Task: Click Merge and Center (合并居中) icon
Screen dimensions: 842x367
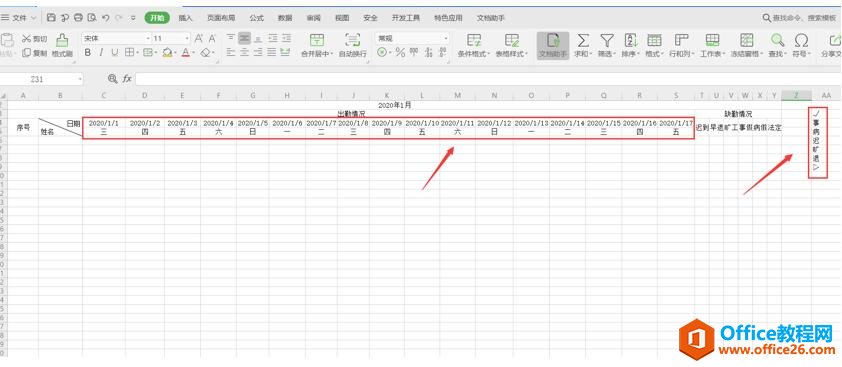Action: click(x=317, y=40)
